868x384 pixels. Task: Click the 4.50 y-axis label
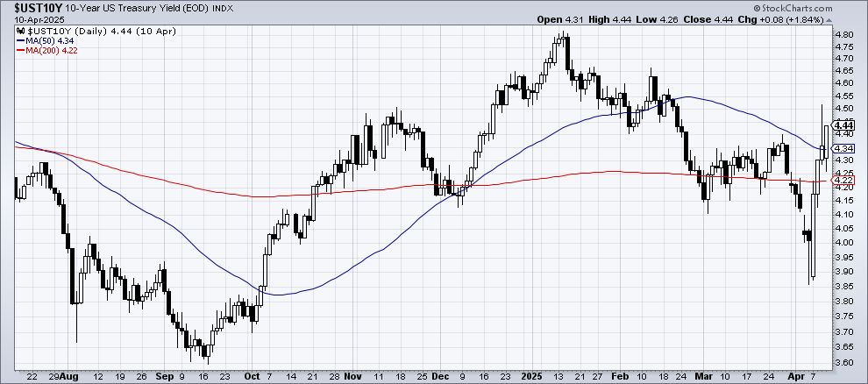[x=844, y=109]
